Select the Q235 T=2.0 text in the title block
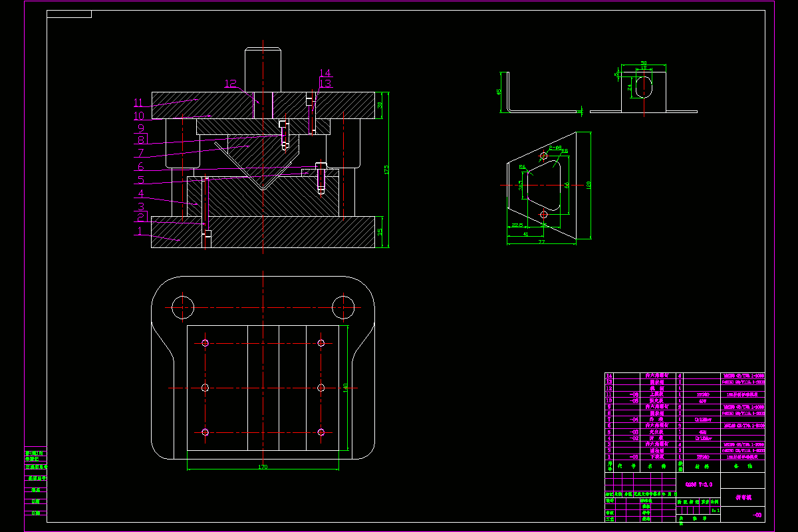Viewport: 798px width, 532px height. 699,484
